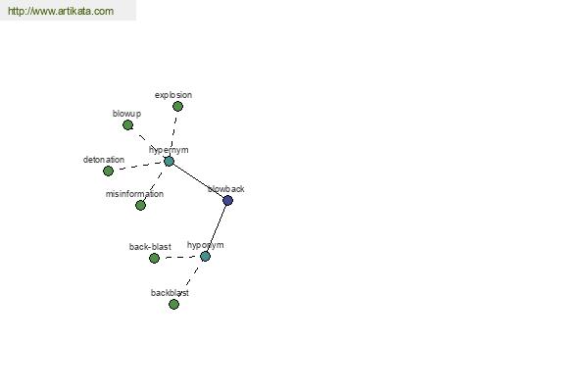Open the www.artikata.com link
The height and width of the screenshot is (392, 588).
(x=61, y=11)
